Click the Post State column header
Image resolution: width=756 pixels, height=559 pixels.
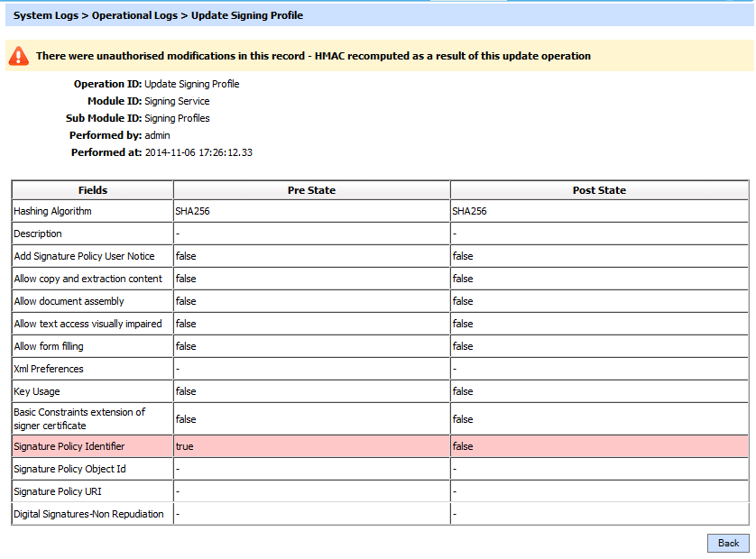[599, 190]
